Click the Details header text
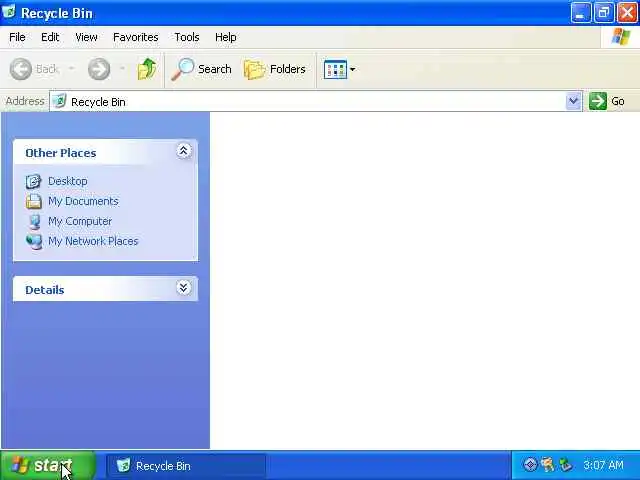The width and height of the screenshot is (640, 480). coord(44,290)
